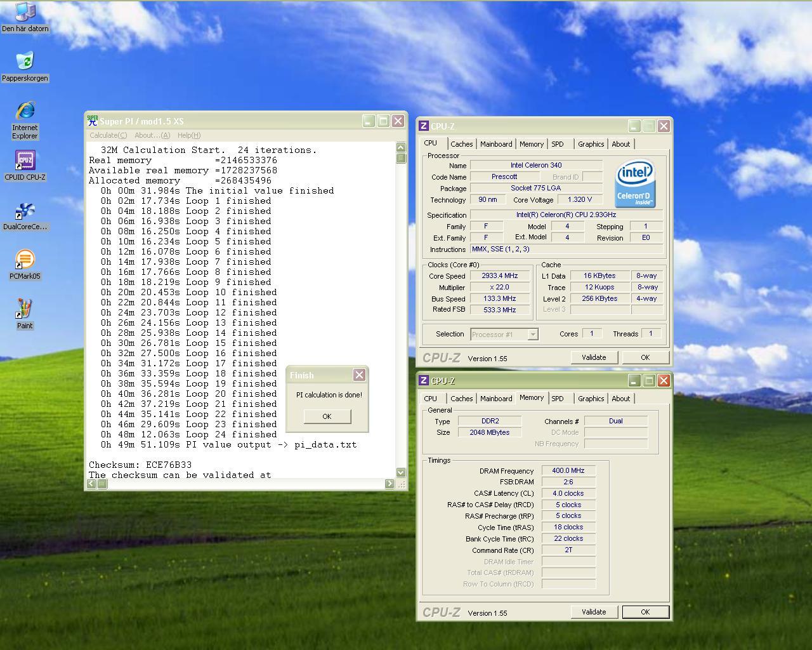Screen dimensions: 812x650
Task: Click the Intel Celeron D logo
Action: point(635,183)
